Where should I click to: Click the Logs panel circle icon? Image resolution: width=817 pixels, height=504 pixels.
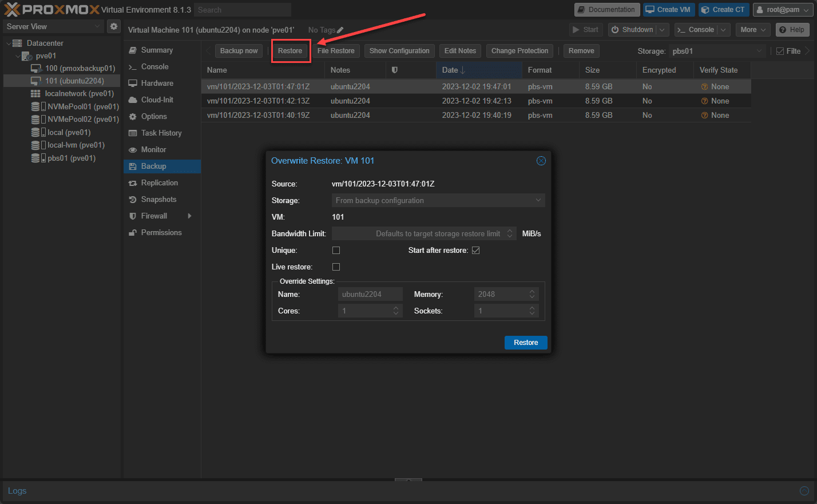click(804, 491)
